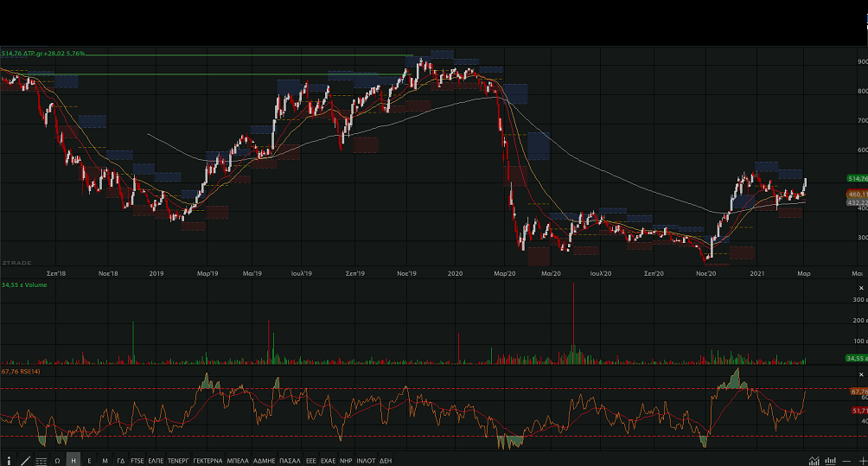Viewport: 868px width, 466px height.
Task: Zoom in using the plus icon
Action: (x=861, y=461)
